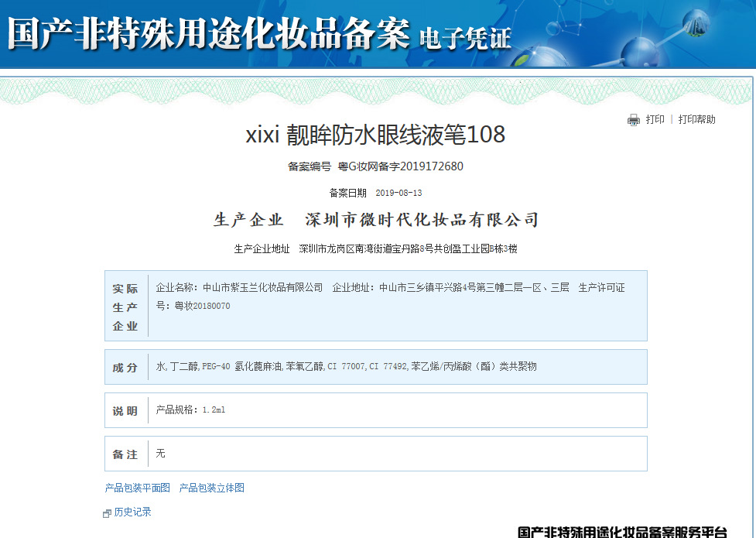This screenshot has width=756, height=538.
Task: Select the product title xixi 靓眸防水眼线液笔108
Action: pos(375,134)
